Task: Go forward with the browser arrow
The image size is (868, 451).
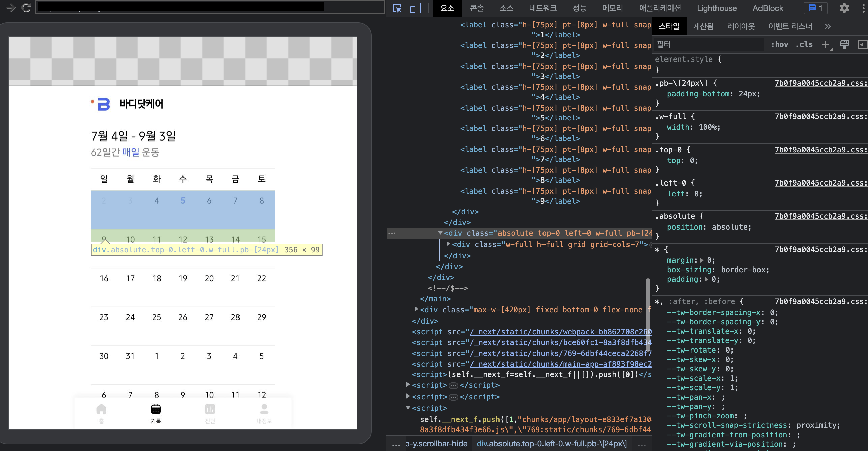Action: coord(11,7)
